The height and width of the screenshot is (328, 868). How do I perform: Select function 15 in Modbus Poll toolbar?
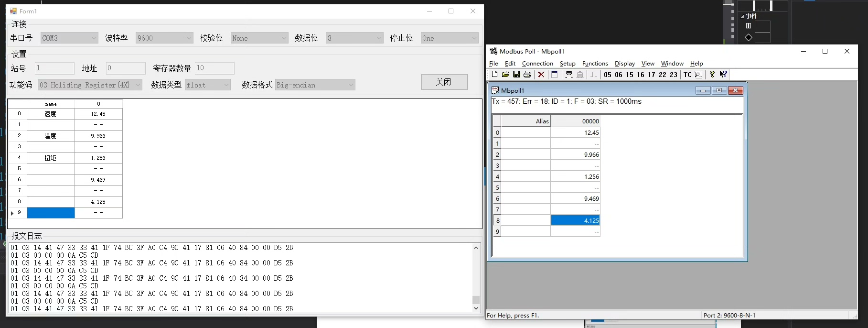(x=630, y=75)
